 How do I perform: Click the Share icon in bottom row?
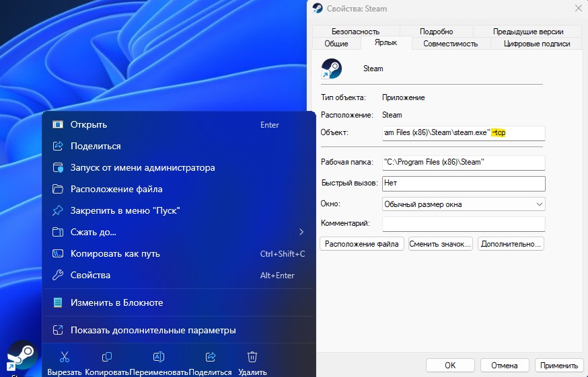(x=211, y=357)
